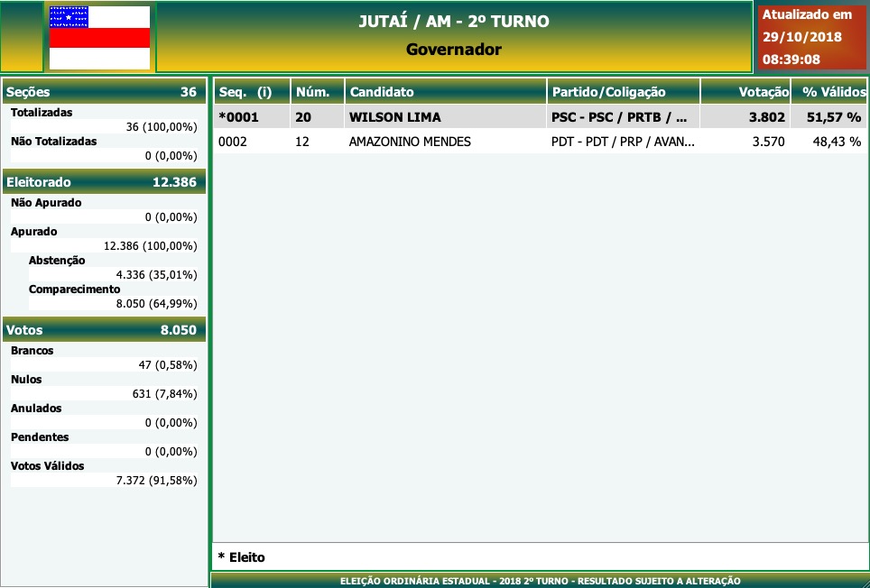Click the Partido/Coligação column header

coord(623,92)
